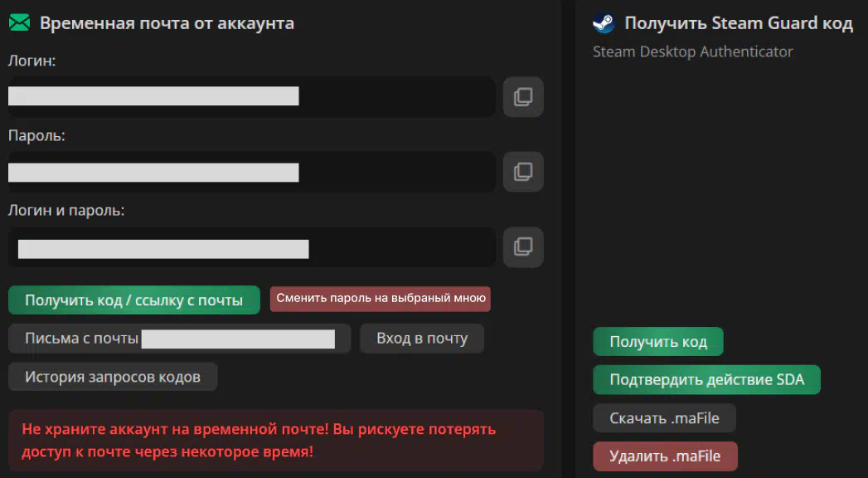
Task: Click Получить код / ссылку с почты
Action: coord(134,300)
